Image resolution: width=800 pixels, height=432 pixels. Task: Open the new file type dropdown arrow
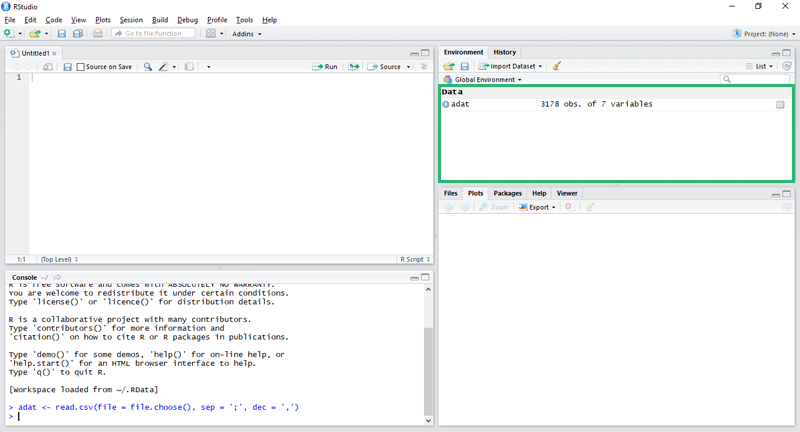point(20,34)
